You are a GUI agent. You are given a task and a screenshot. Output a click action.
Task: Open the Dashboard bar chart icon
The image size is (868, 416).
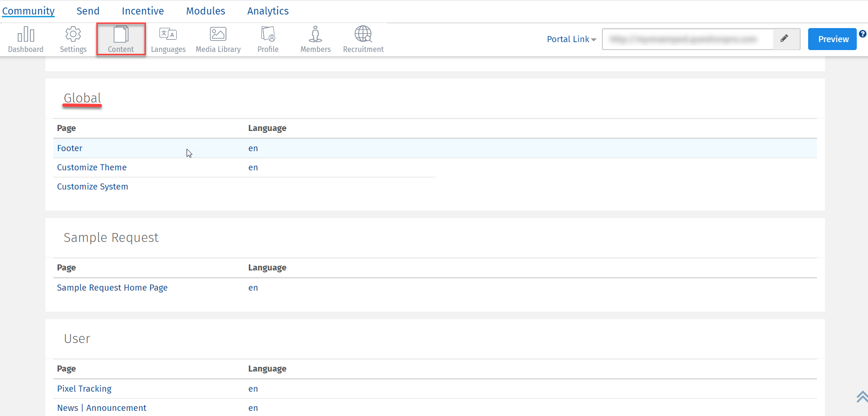[x=26, y=35]
